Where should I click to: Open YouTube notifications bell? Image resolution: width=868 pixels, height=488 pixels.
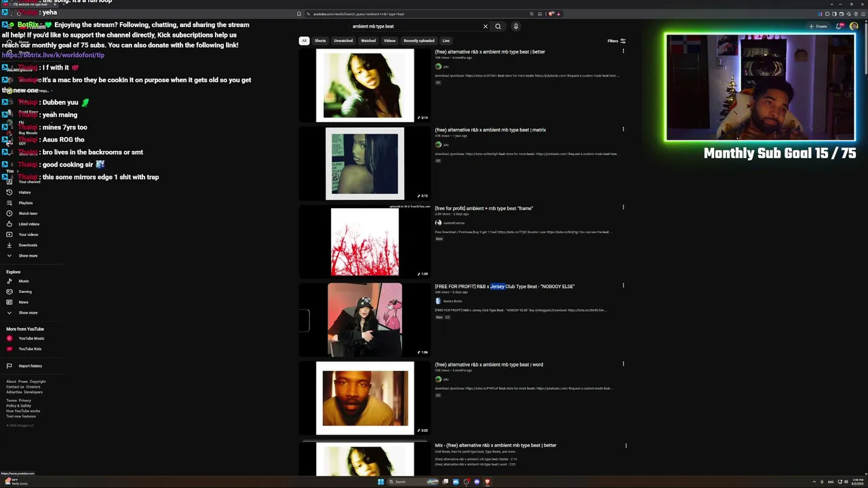click(839, 26)
